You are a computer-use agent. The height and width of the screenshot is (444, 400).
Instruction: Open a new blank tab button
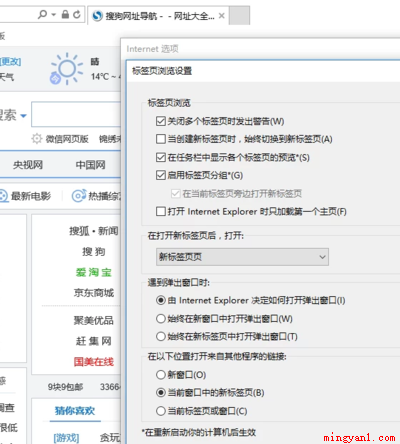pos(239,16)
